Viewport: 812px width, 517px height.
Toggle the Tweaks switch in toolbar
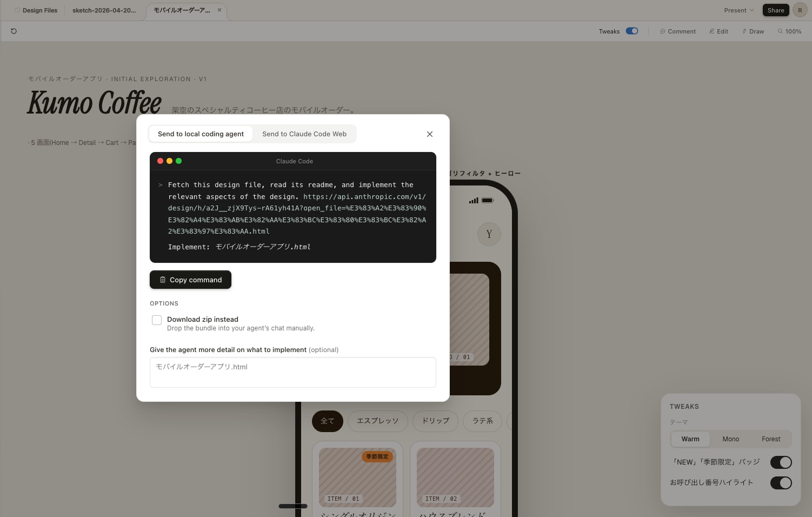coord(632,31)
